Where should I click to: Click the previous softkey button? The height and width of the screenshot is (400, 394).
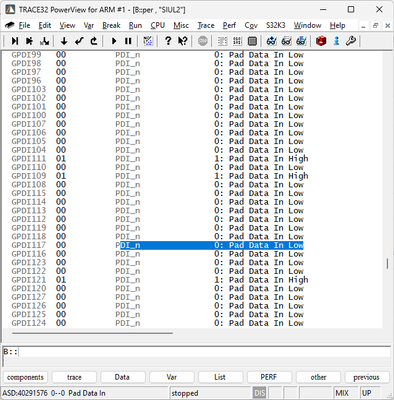(x=366, y=377)
